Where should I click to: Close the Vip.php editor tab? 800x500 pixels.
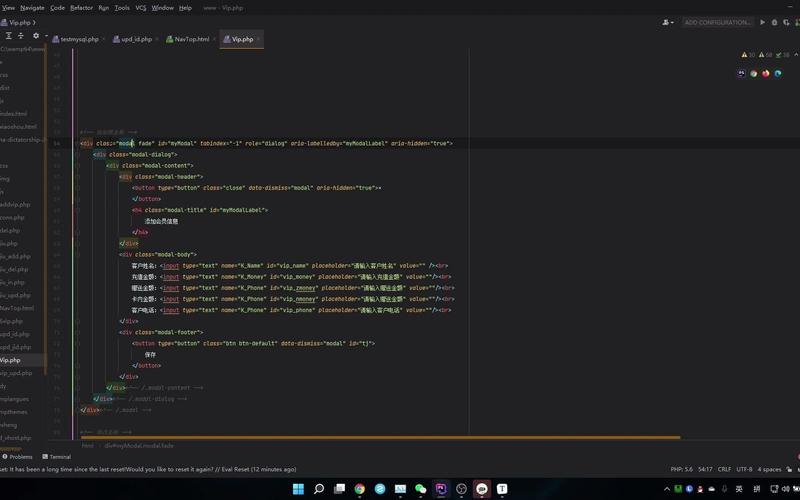pos(258,39)
